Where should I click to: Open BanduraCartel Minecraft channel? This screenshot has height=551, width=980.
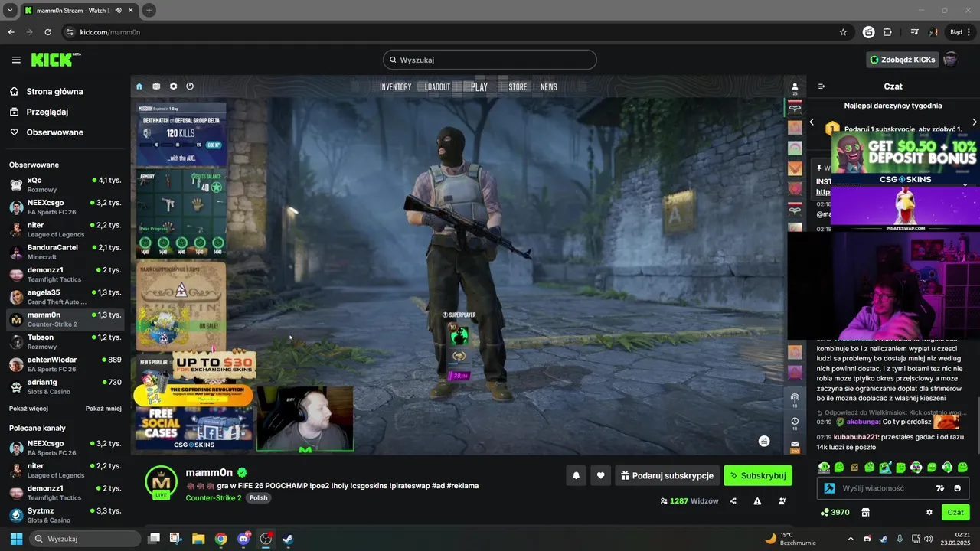coord(64,252)
